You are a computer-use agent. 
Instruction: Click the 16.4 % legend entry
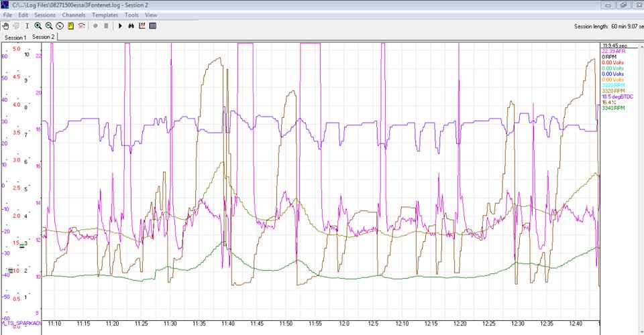[609, 103]
